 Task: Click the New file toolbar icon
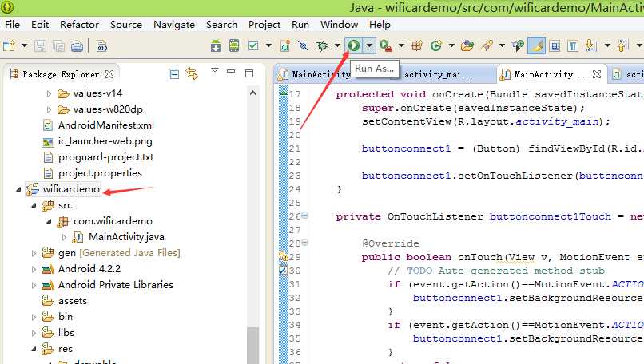9,45
